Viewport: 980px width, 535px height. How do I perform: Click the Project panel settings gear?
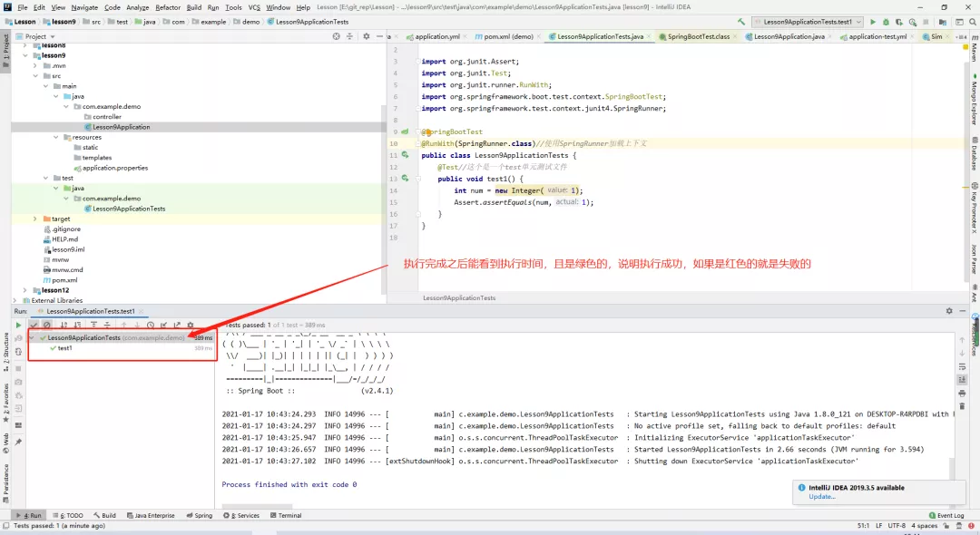(366, 36)
